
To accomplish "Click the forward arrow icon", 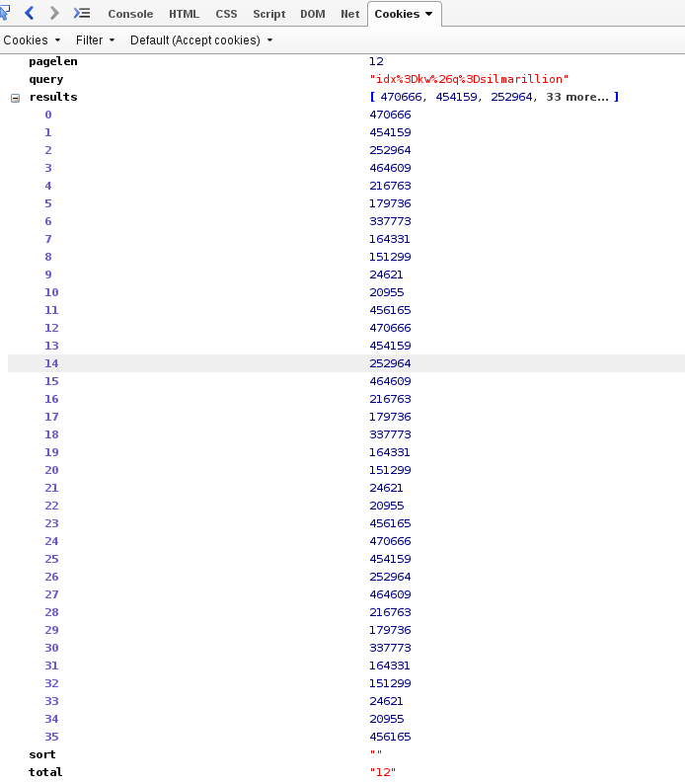I will coord(54,13).
